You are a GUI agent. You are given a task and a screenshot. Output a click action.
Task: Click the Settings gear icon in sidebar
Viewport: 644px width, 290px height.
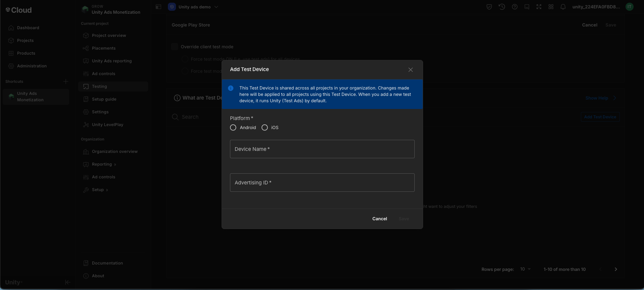tap(86, 112)
